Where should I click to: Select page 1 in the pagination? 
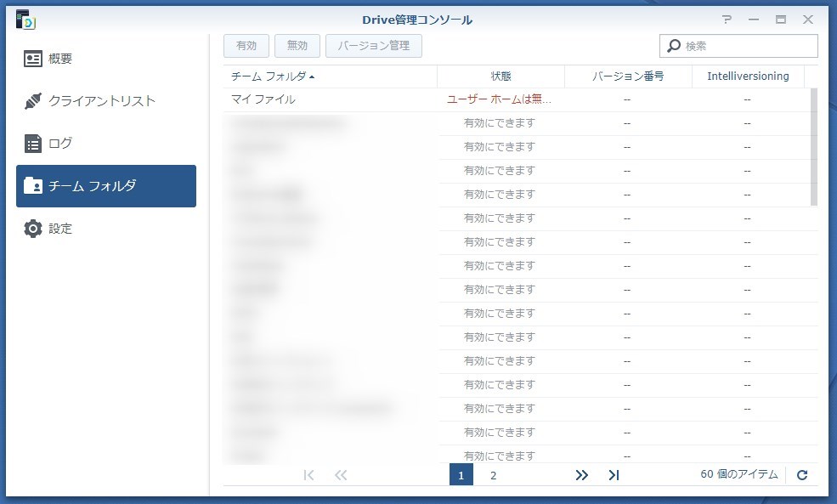[x=461, y=475]
